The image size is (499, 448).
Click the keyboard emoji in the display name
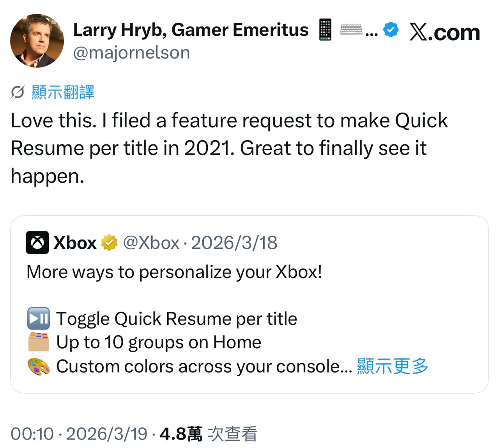(x=351, y=30)
